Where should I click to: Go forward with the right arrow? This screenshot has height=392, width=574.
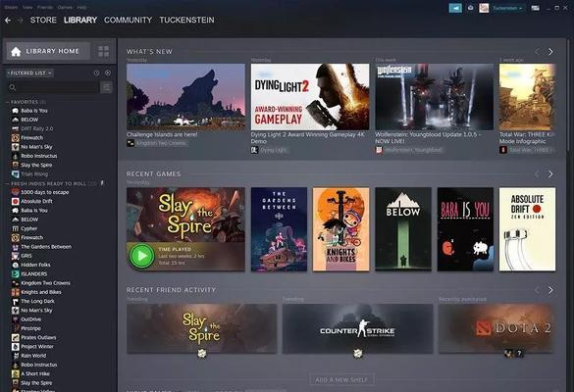click(21, 21)
